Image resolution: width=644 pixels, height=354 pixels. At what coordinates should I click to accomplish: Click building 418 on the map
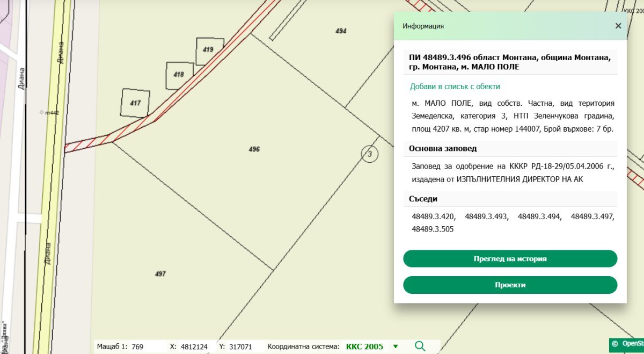179,76
